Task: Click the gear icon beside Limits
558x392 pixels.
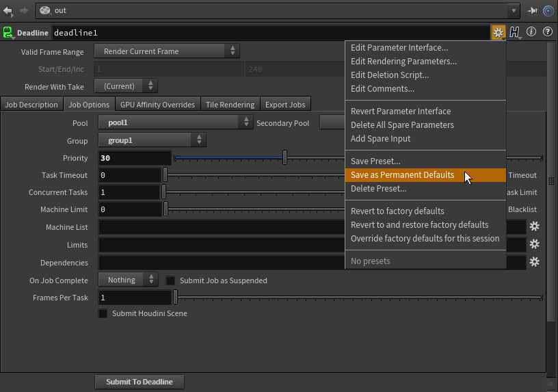Action: click(x=535, y=244)
